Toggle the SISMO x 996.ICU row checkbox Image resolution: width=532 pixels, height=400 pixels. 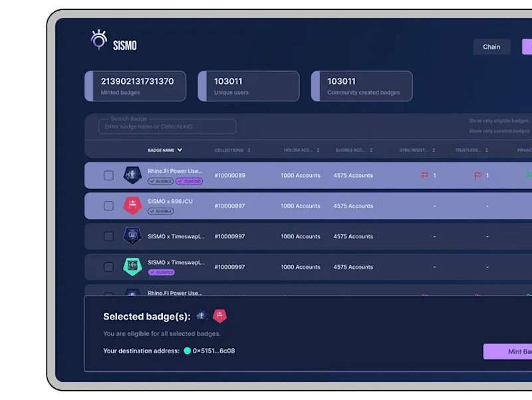[x=108, y=206]
